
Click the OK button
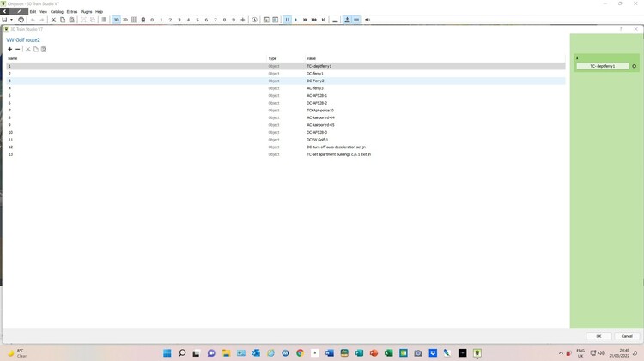[x=598, y=336]
